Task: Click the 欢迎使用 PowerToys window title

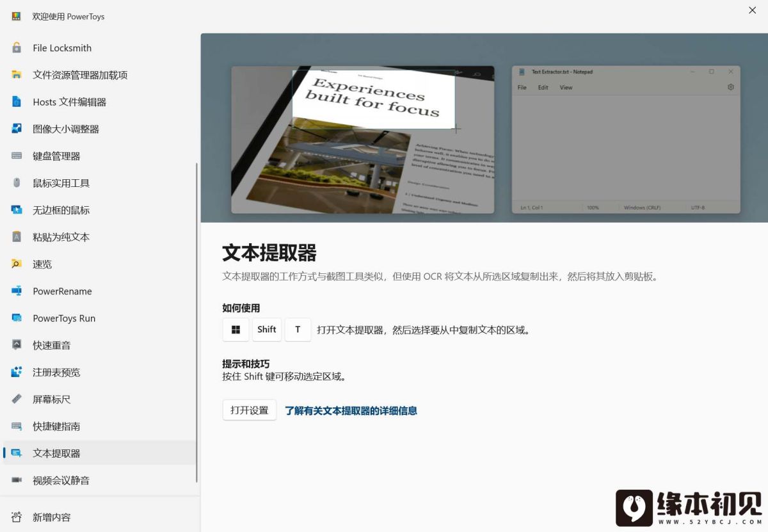Action: coord(68,17)
